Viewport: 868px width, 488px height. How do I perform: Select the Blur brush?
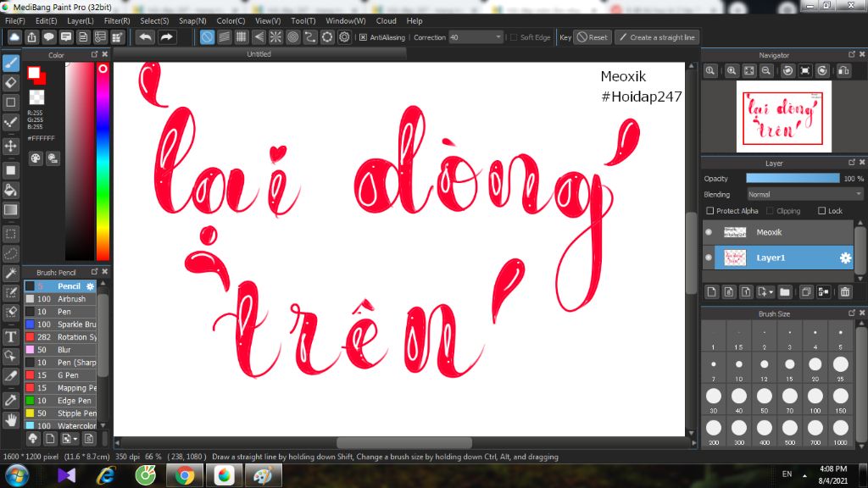pyautogui.click(x=60, y=350)
